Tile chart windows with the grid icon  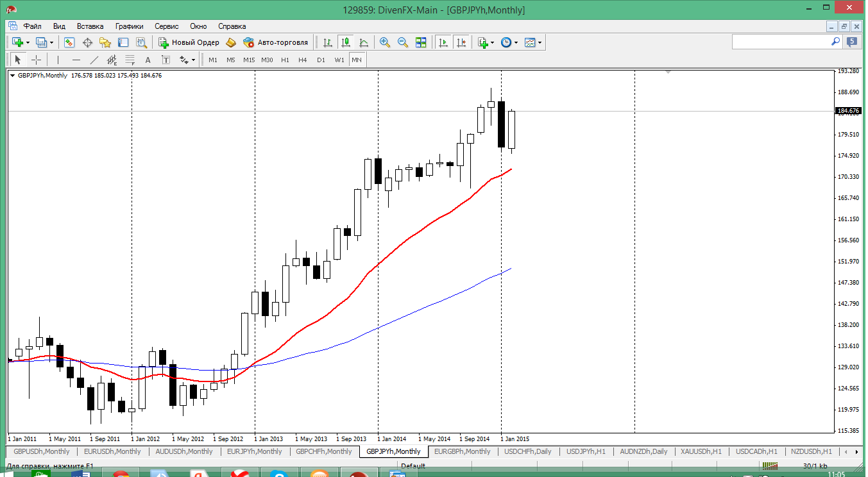pos(421,42)
